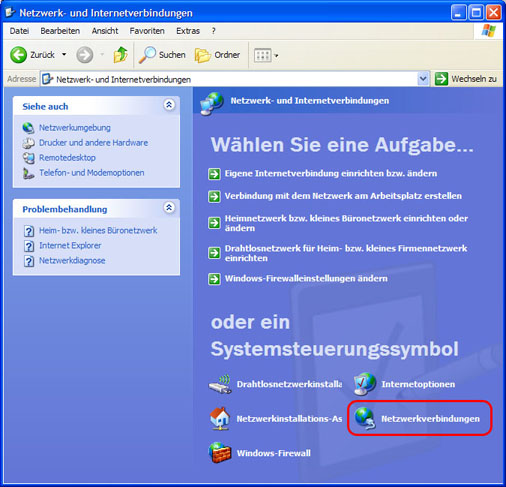Open the Windows-Firewall label
Screen dimensions: 506x487
pos(274,453)
